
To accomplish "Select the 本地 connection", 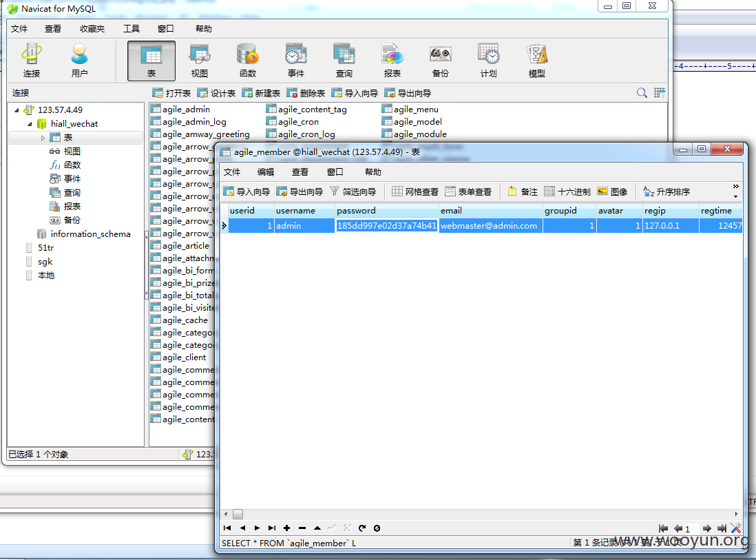I will pyautogui.click(x=46, y=276).
